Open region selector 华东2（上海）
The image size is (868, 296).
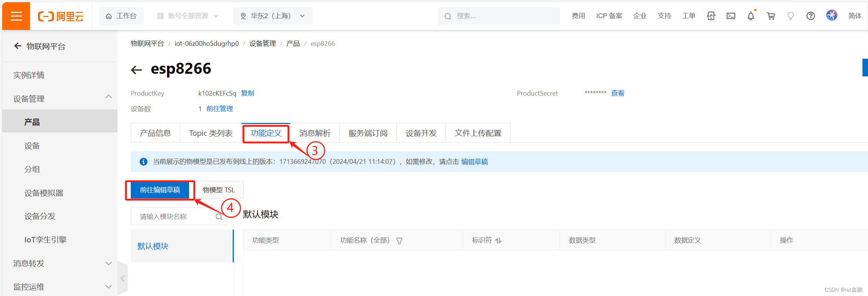[x=273, y=16]
